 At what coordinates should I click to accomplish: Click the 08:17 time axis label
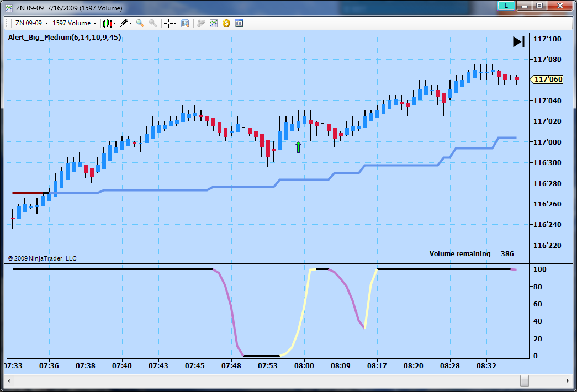pos(377,366)
